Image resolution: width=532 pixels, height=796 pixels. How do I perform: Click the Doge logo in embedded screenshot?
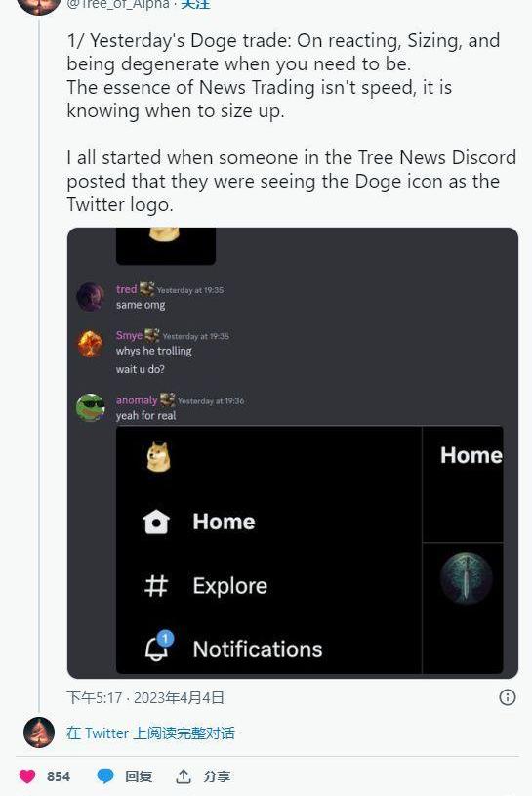click(158, 457)
